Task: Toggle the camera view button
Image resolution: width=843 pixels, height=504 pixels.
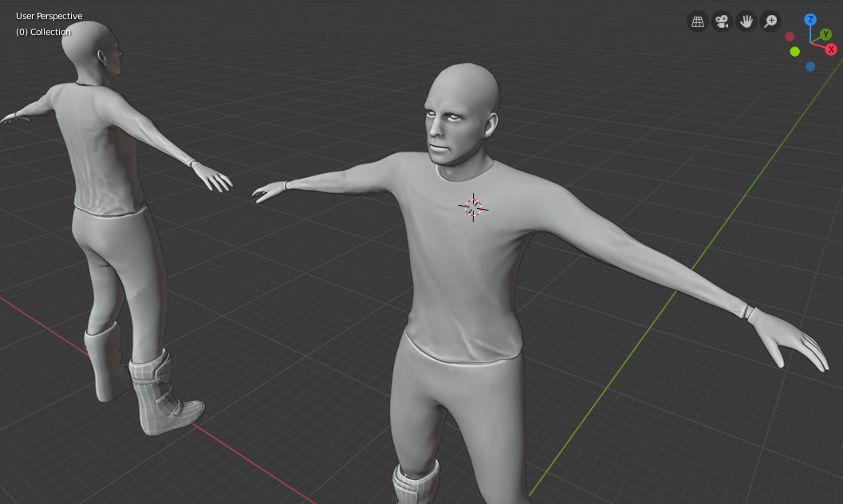Action: click(x=722, y=22)
